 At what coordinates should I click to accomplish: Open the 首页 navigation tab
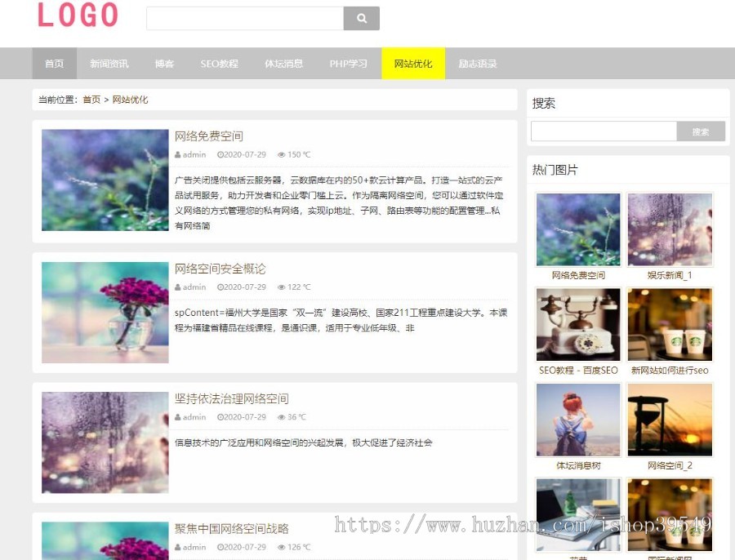coord(55,63)
